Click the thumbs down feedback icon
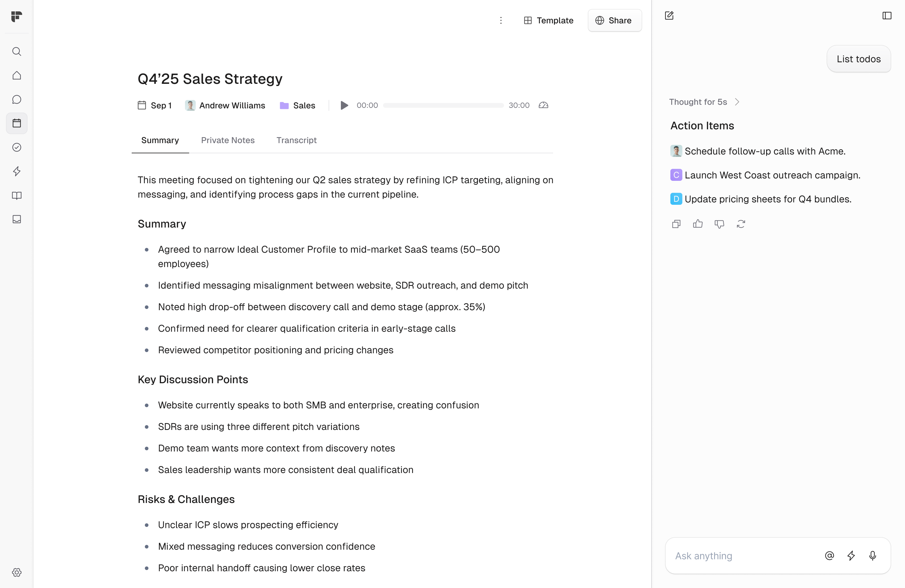The image size is (905, 588). pyautogui.click(x=719, y=224)
